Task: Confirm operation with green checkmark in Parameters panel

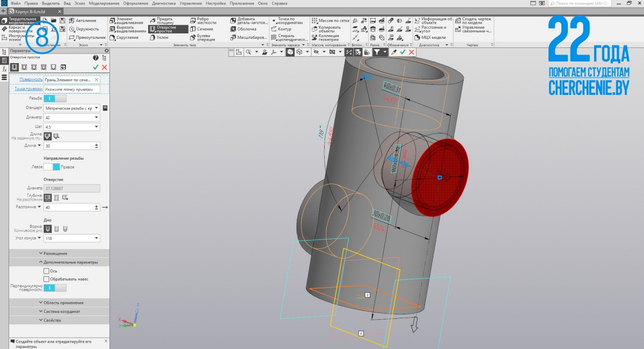Action: (x=96, y=67)
